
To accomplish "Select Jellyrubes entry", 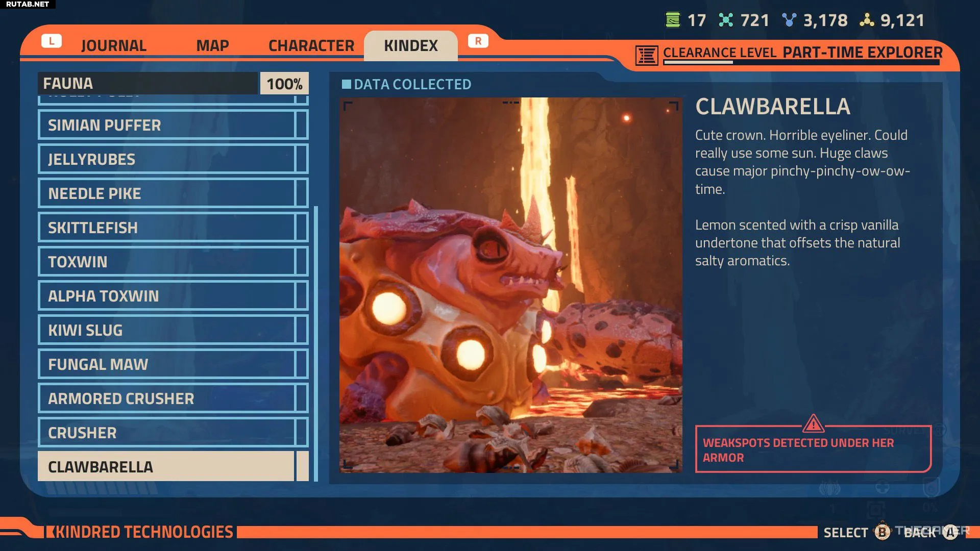I will click(173, 159).
